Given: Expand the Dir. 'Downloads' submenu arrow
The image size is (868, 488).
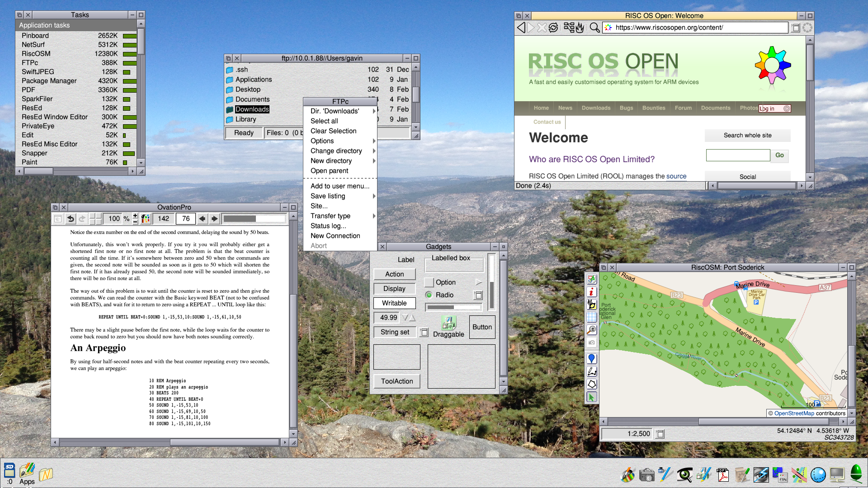Looking at the screenshot, I should point(374,111).
